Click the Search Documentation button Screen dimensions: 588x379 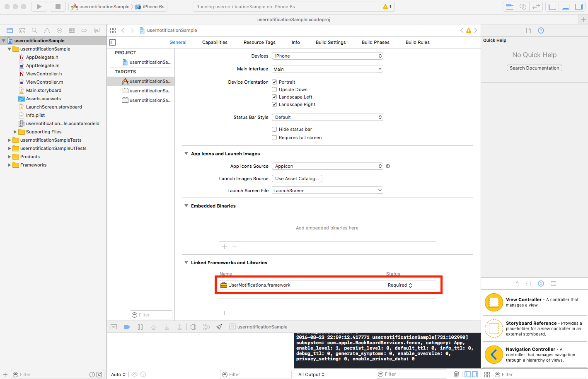[535, 68]
